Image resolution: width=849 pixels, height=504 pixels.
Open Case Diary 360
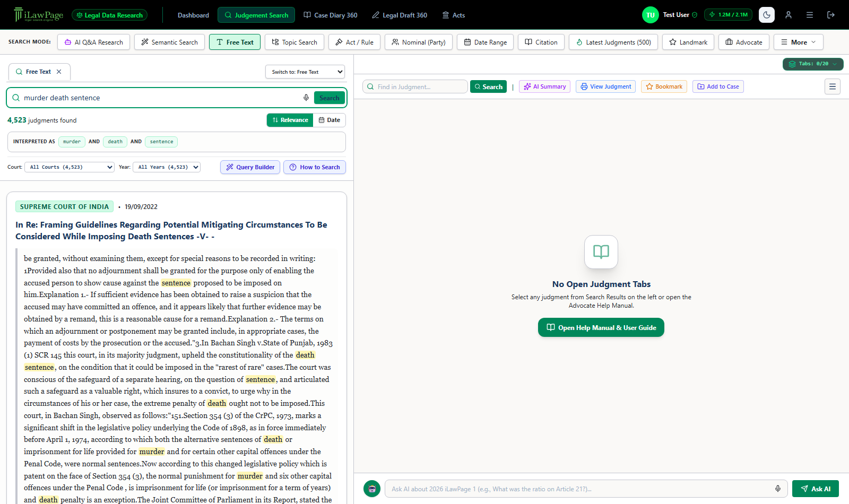[331, 15]
